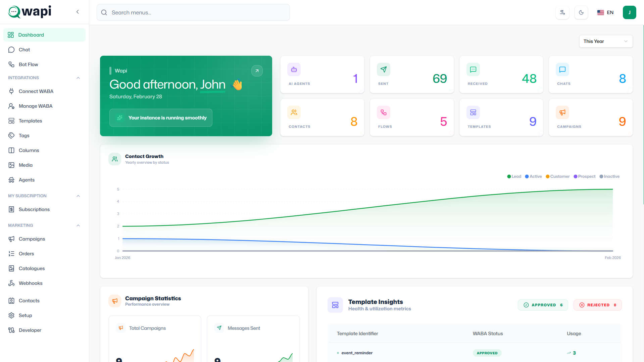Click the Received message icon

tap(473, 69)
